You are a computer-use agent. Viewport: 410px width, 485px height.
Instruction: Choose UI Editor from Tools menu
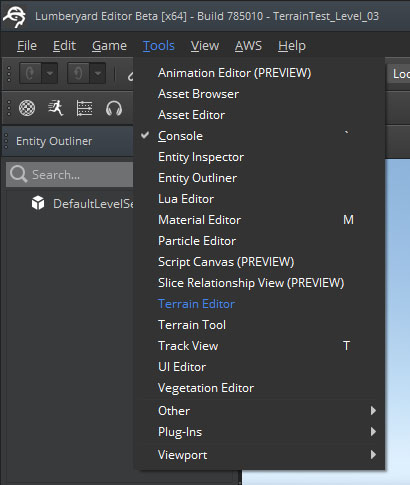click(x=259, y=367)
